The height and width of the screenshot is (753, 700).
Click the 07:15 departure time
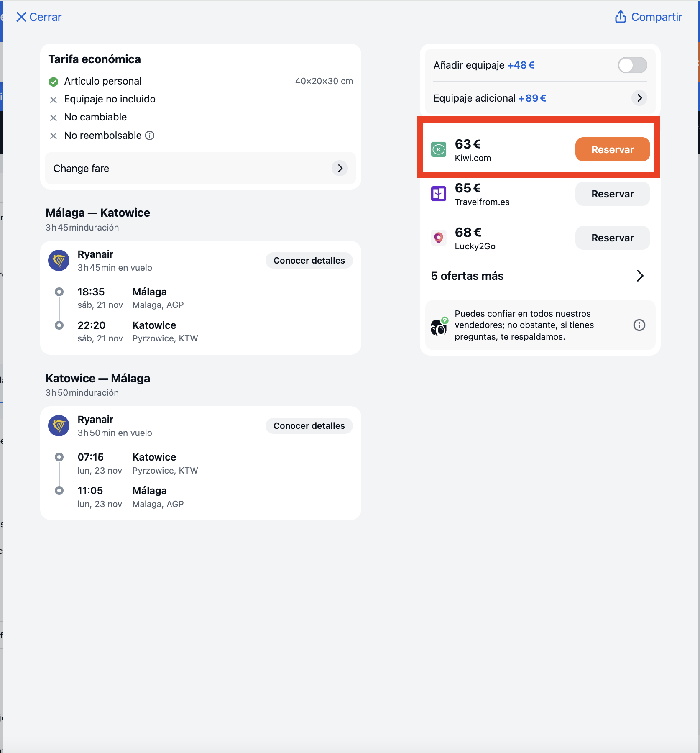(x=91, y=457)
